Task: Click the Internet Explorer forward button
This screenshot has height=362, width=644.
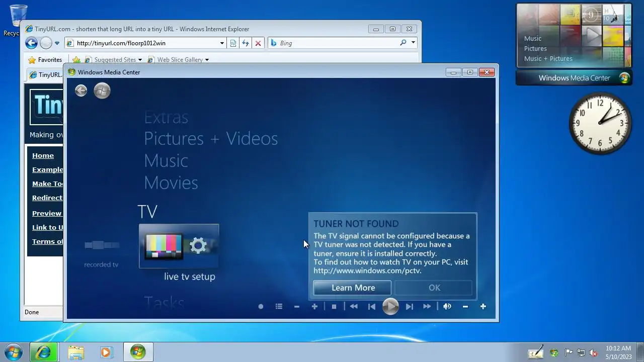Action: pyautogui.click(x=46, y=43)
